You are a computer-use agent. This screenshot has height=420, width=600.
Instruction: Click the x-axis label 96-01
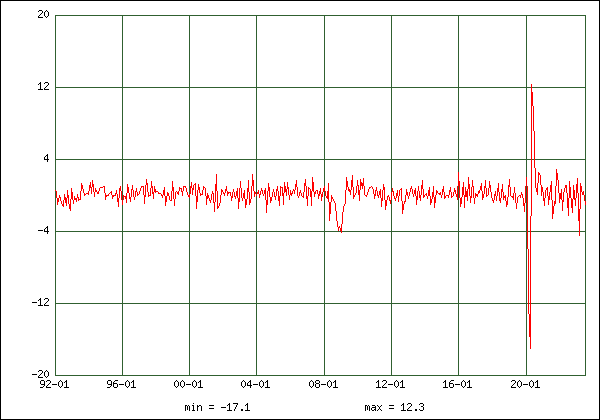pos(121,384)
